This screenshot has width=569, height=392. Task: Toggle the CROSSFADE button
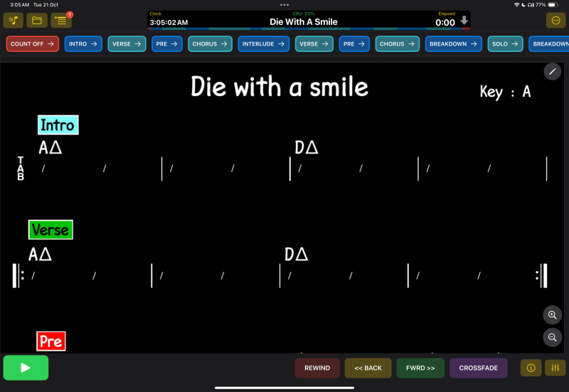478,368
